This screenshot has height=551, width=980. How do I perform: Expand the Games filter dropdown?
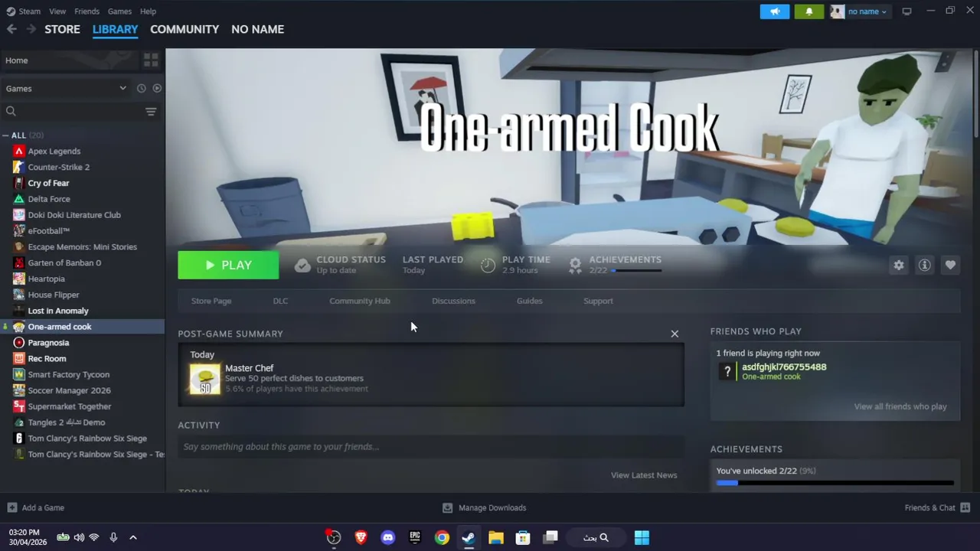click(x=66, y=88)
